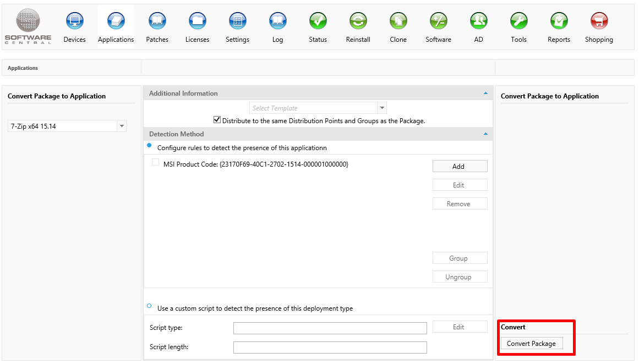
Task: Open the red Shopping cart icon
Action: 599,22
